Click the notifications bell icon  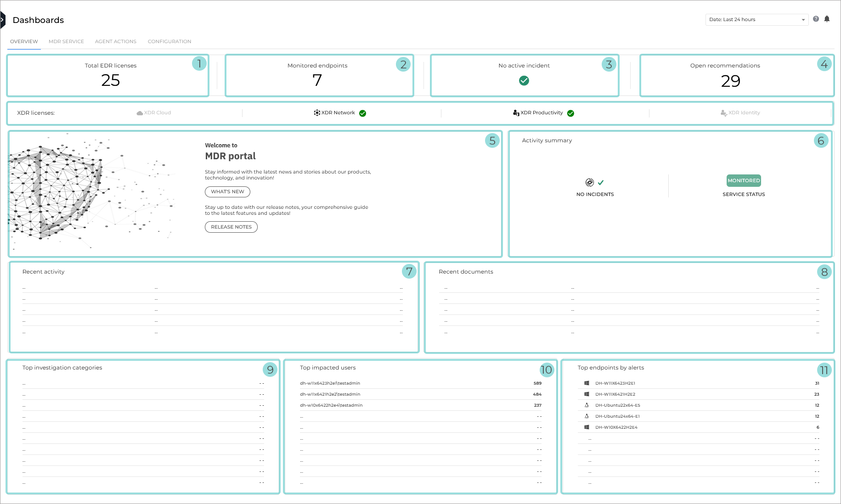click(x=828, y=19)
